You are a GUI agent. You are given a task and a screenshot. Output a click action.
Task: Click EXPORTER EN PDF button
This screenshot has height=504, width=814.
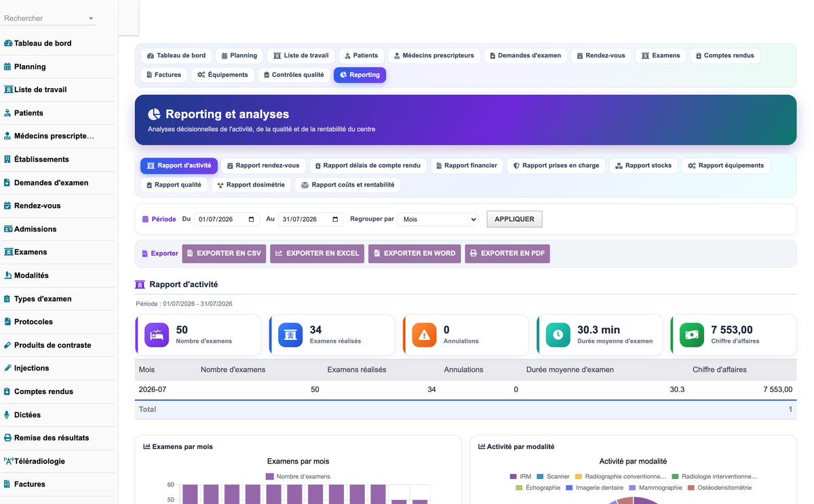click(507, 254)
